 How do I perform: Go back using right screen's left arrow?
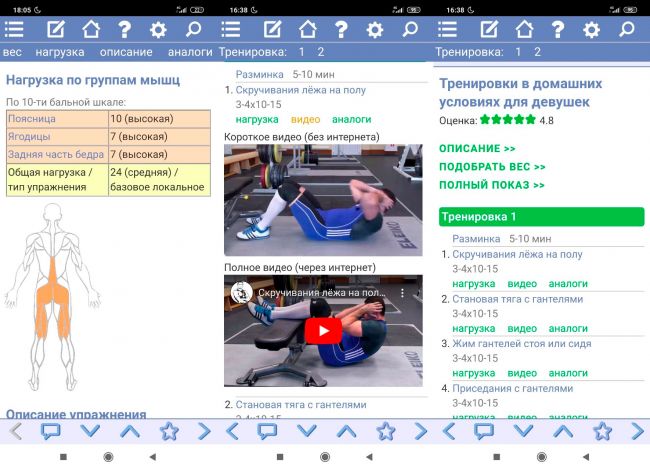click(x=449, y=431)
